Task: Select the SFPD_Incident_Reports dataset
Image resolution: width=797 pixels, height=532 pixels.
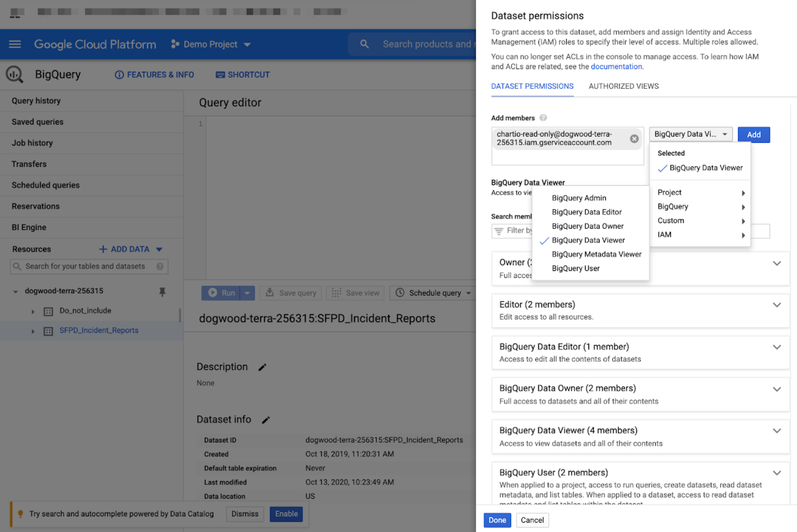Action: coord(99,330)
